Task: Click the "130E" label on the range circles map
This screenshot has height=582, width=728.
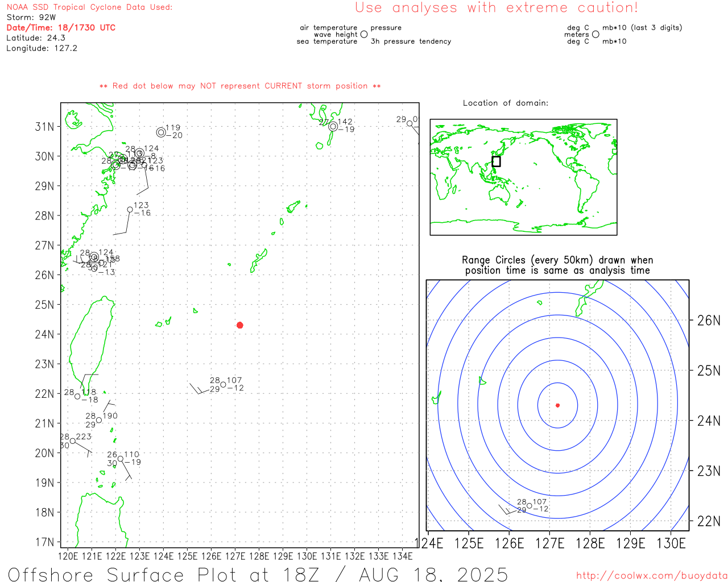Action: pos(671,543)
